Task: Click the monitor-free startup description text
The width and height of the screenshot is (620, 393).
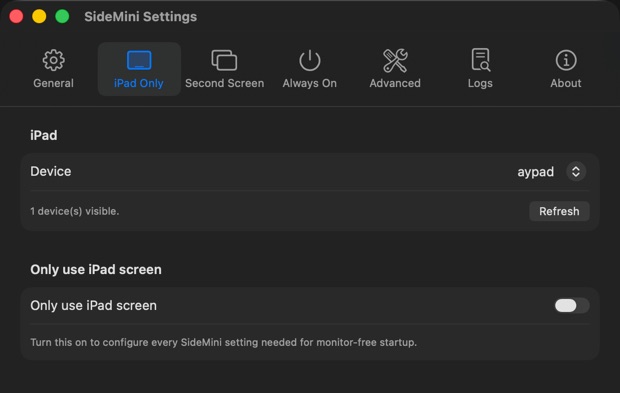Action: pos(223,342)
